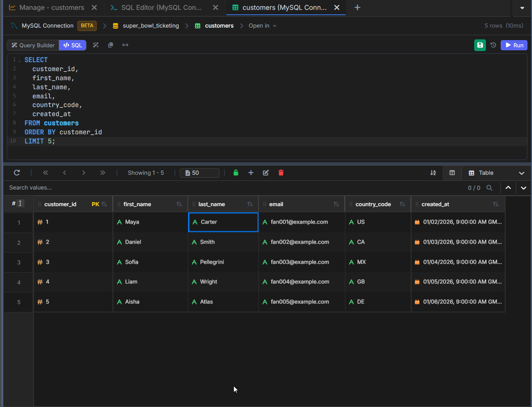The width and height of the screenshot is (532, 407).
Task: Sort by customer_id column sort icon
Action: coord(104,204)
